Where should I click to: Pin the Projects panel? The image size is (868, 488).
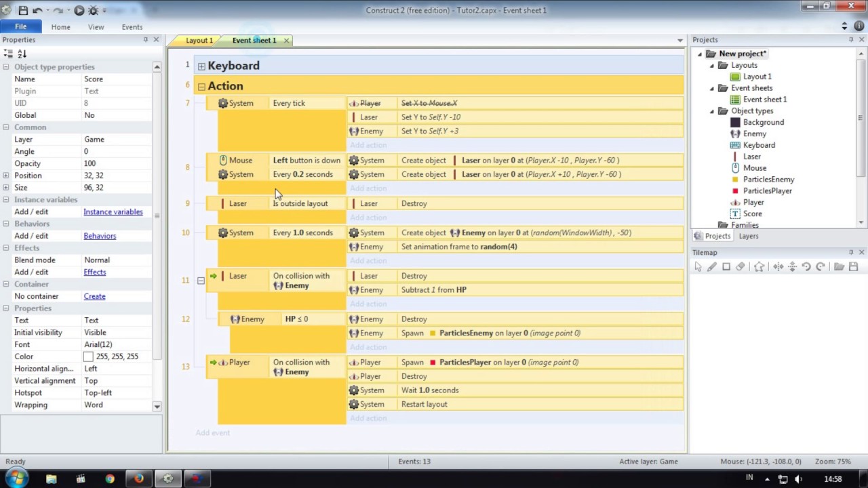851,40
